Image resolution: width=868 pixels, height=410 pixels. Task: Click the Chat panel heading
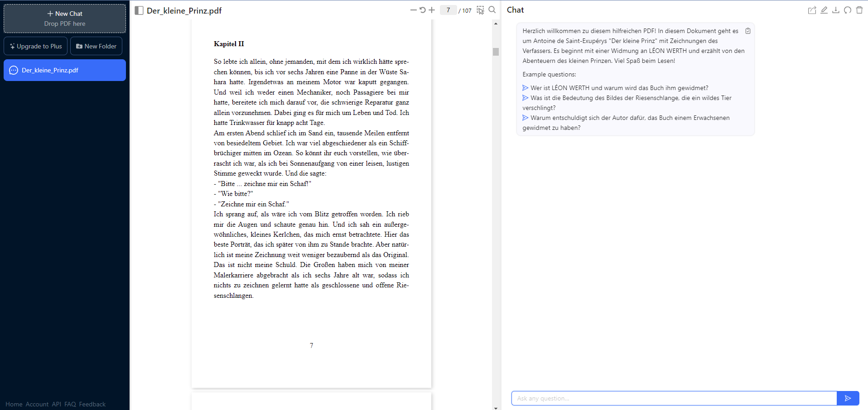(515, 10)
